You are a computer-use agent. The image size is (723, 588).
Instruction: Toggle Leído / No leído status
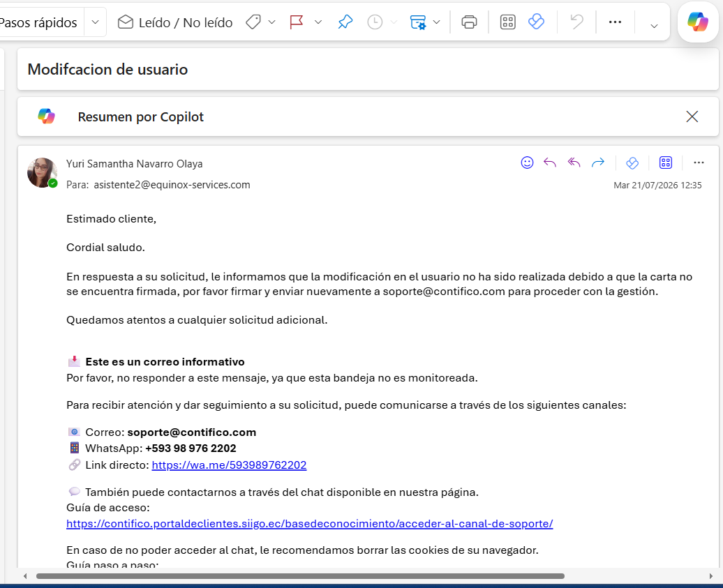coord(174,22)
